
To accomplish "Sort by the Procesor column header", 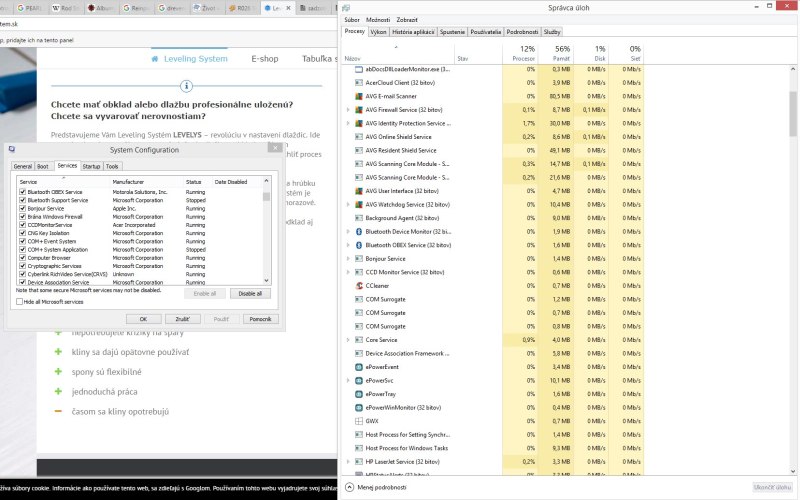I will 520,53.
